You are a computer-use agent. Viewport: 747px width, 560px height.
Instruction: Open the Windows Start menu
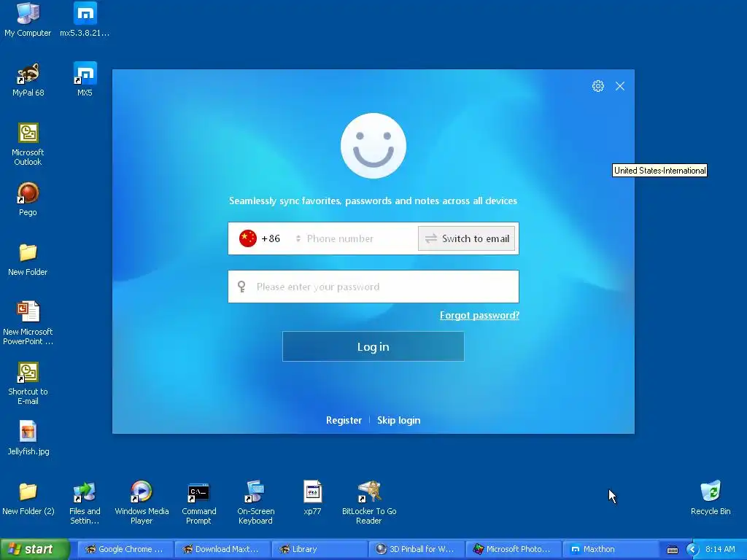34,549
